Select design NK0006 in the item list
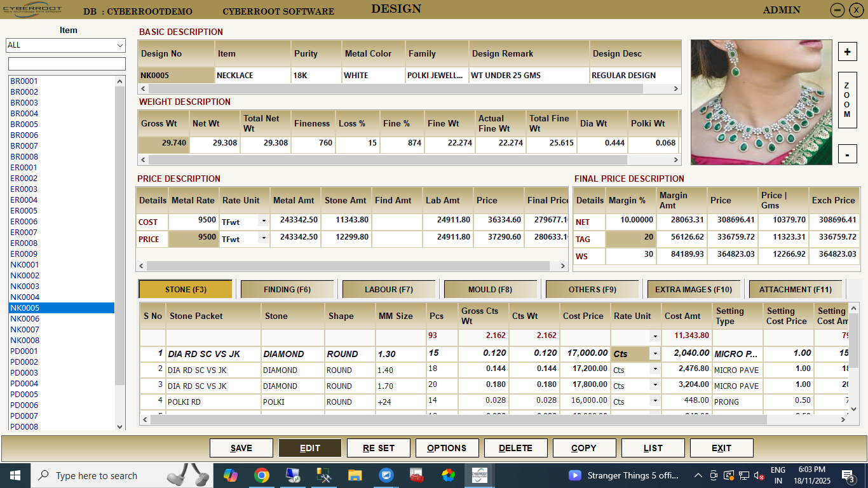Image resolution: width=868 pixels, height=488 pixels. pos(25,318)
